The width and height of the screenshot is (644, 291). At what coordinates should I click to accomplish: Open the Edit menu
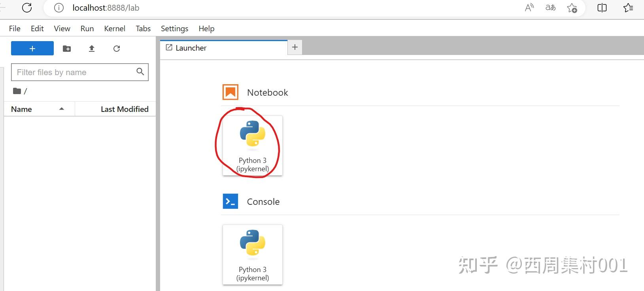(37, 28)
